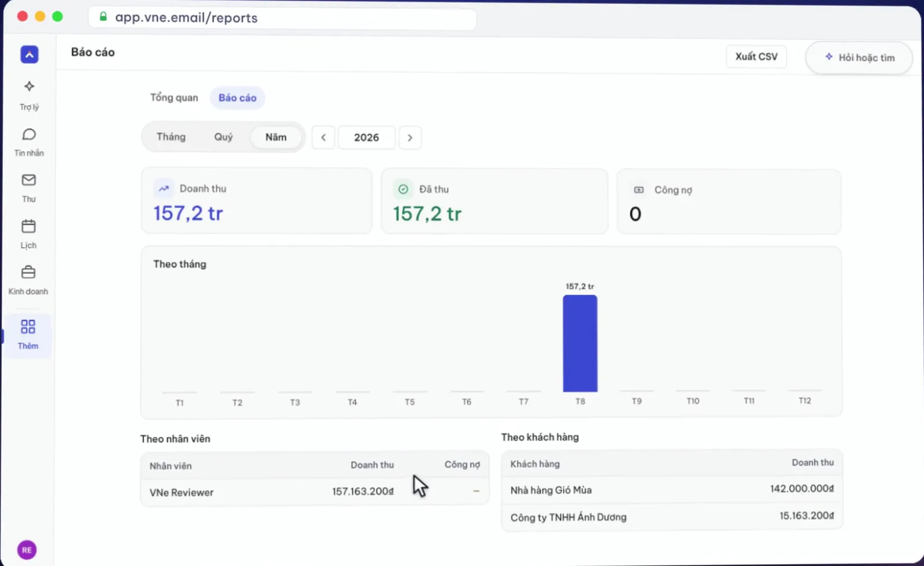Switch period to Tháng
The width and height of the screenshot is (924, 566).
click(171, 137)
